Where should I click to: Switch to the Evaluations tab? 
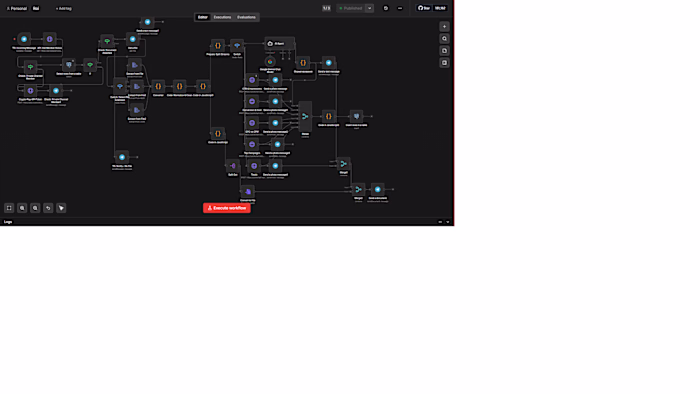(246, 17)
